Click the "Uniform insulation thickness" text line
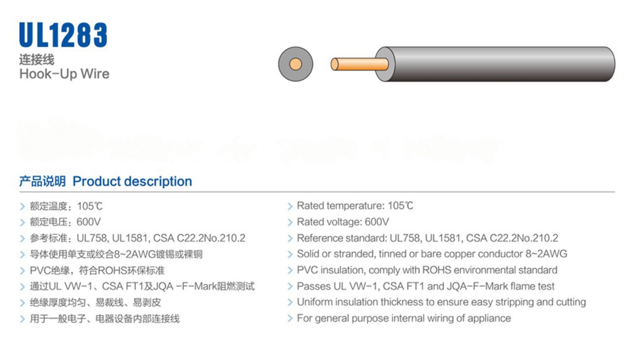Screen dimensions: 639x364 [x=441, y=302]
